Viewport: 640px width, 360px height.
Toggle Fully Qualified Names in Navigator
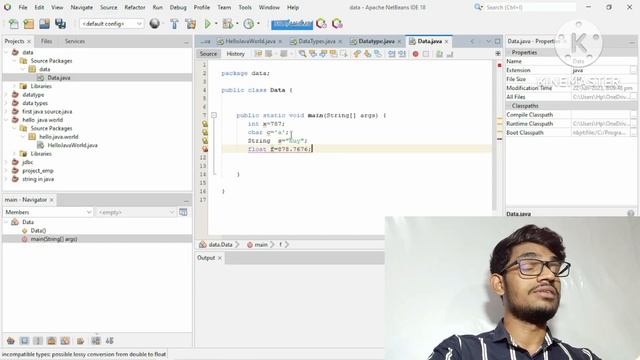click(80, 341)
